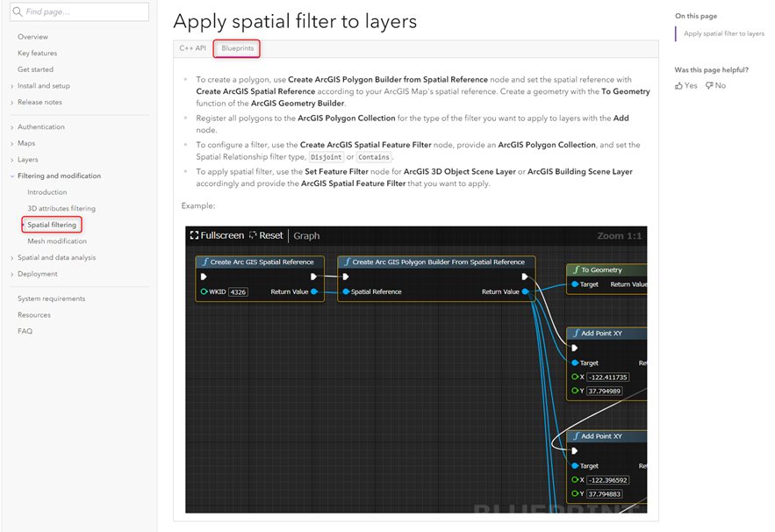The image size is (775, 532).
Task: Click the function icon on the first Add Point XY node
Action: pyautogui.click(x=575, y=333)
